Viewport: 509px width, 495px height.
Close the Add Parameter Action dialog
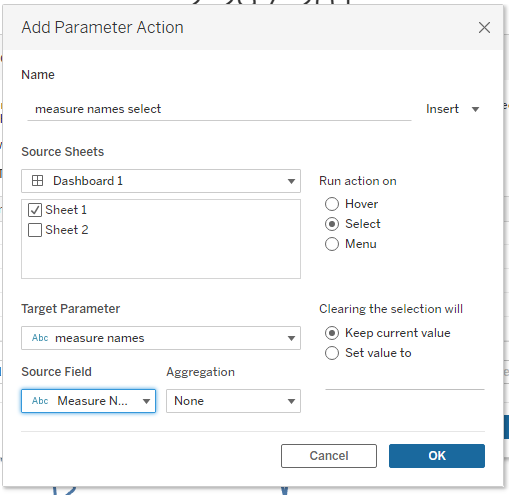point(484,27)
